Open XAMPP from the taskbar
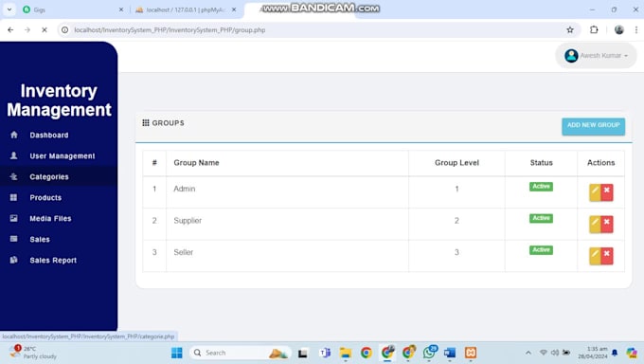This screenshot has height=364, width=644. pyautogui.click(x=471, y=353)
